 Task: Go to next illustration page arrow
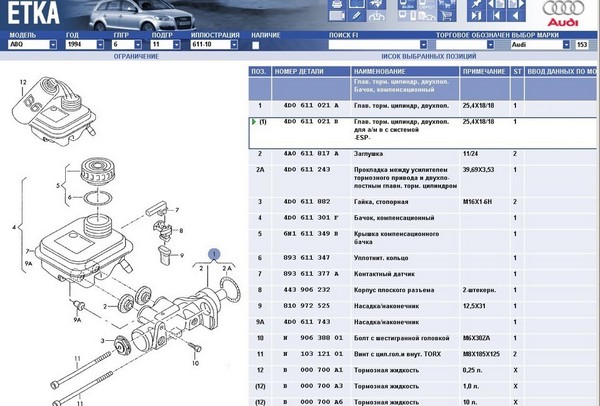pos(516,5)
